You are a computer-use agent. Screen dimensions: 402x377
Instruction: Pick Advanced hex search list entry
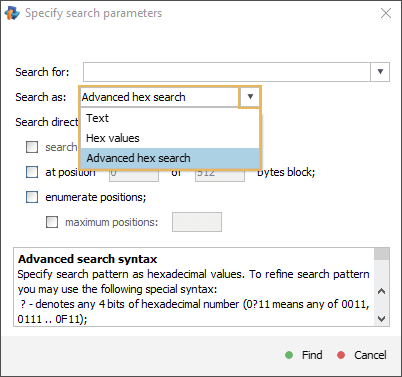pos(170,158)
